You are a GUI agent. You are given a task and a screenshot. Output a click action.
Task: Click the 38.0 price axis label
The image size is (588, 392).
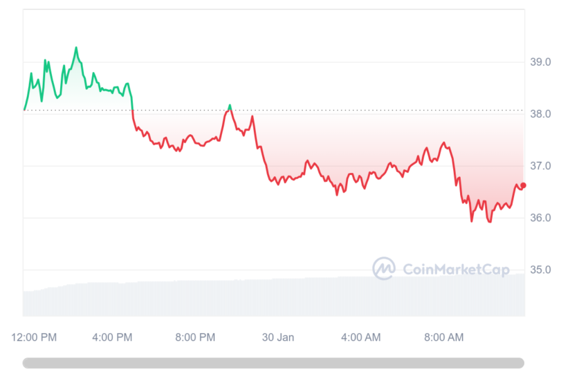coord(540,114)
